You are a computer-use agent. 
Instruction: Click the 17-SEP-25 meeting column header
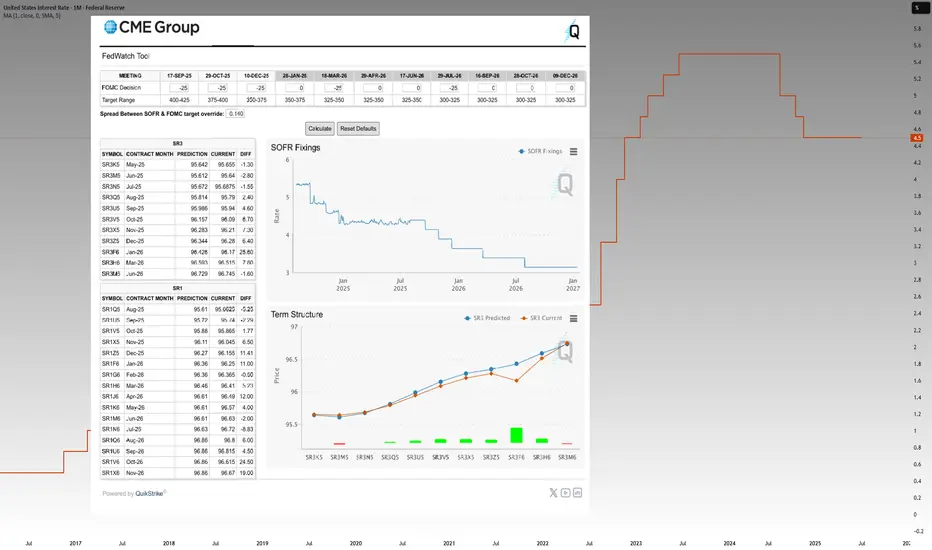(x=179, y=76)
